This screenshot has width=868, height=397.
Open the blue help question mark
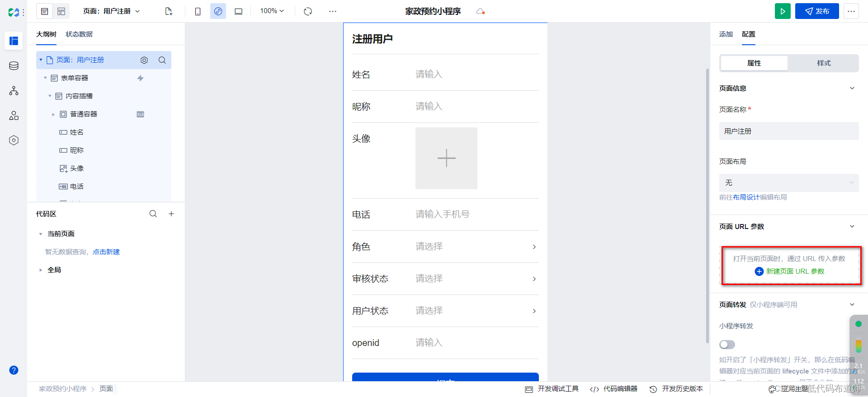tap(14, 370)
